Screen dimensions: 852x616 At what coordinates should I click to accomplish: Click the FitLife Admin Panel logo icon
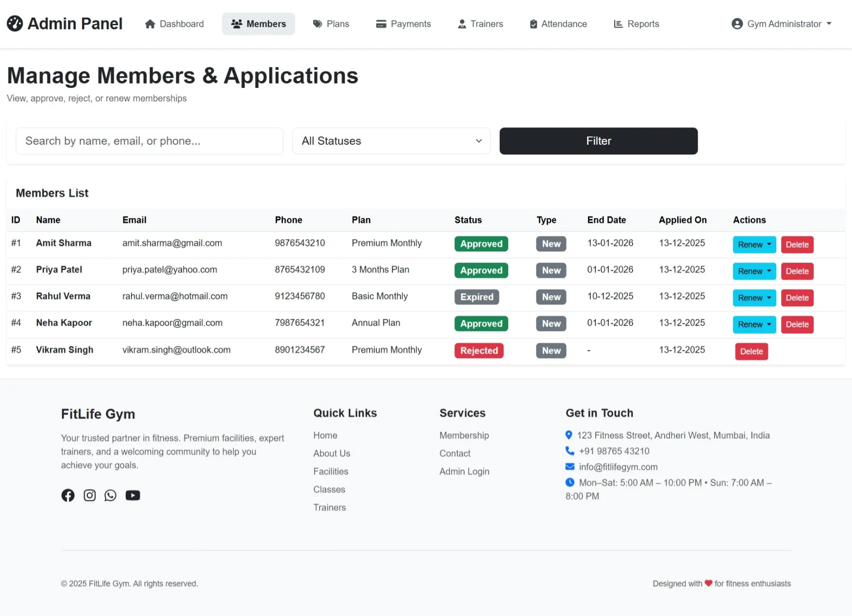tap(15, 23)
